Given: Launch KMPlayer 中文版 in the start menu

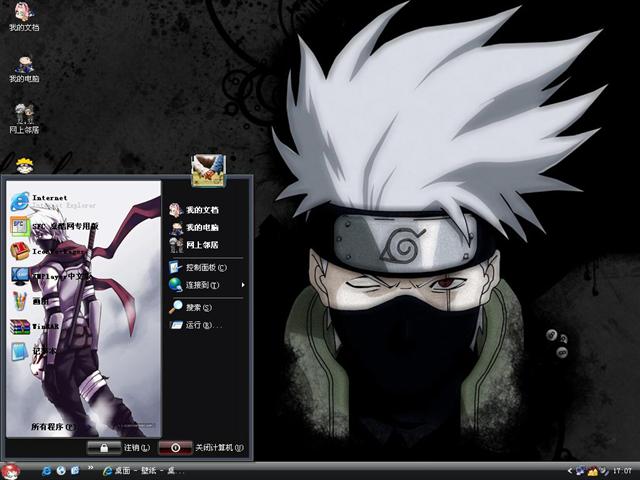Looking at the screenshot, I should (52, 276).
